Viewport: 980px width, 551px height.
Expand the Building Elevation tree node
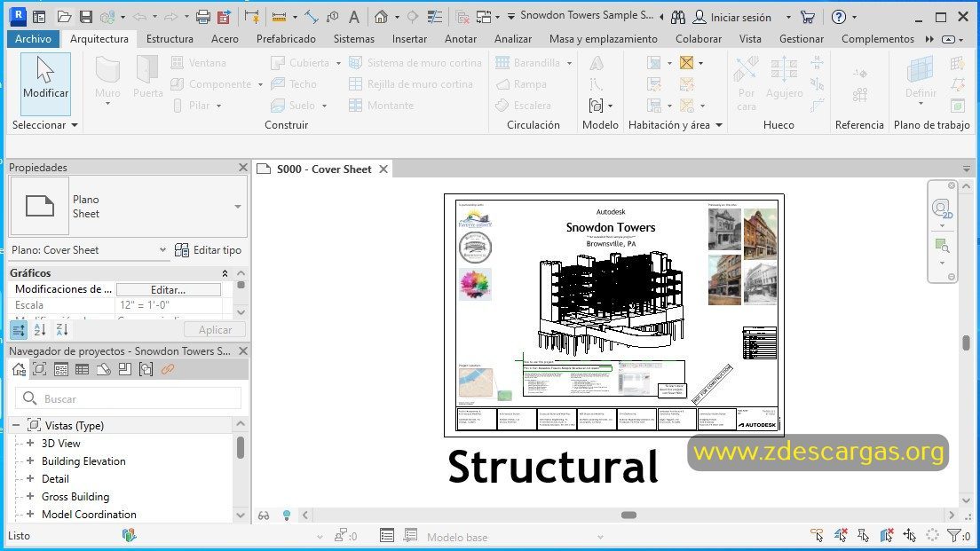coord(30,461)
